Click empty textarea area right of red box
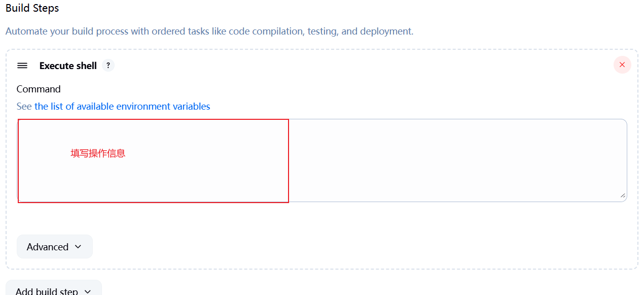Image resolution: width=644 pixels, height=295 pixels. 456,160
